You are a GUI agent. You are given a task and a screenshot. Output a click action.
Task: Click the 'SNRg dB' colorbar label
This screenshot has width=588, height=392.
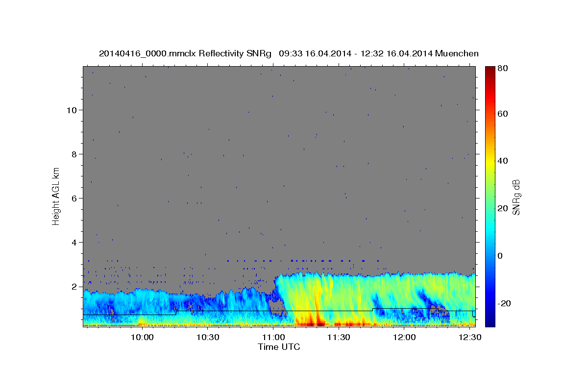[x=515, y=197]
